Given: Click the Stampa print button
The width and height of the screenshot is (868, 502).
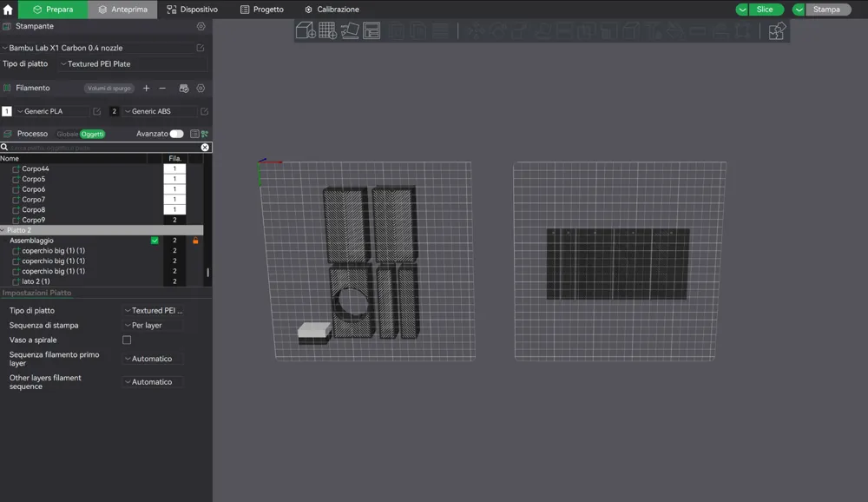Looking at the screenshot, I should coord(827,10).
